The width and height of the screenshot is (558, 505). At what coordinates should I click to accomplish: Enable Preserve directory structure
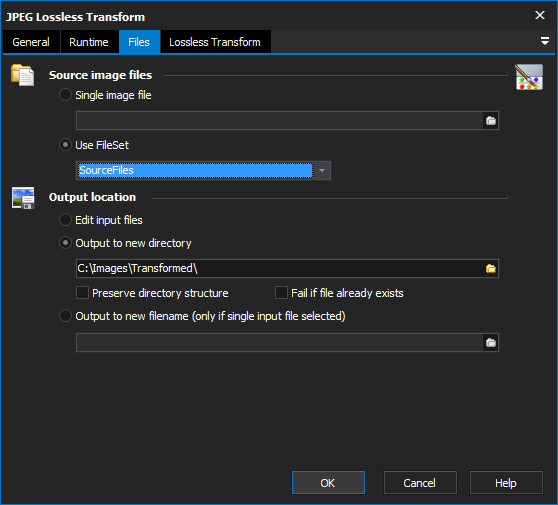[152, 293]
